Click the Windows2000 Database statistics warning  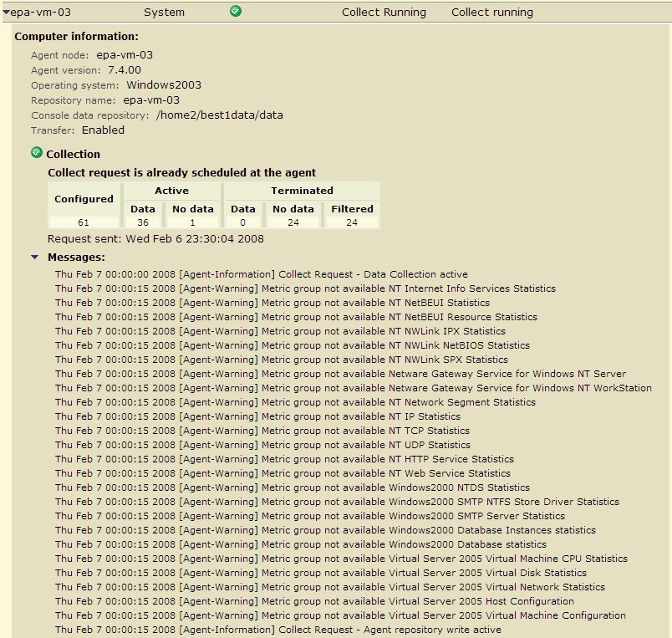coord(301,544)
